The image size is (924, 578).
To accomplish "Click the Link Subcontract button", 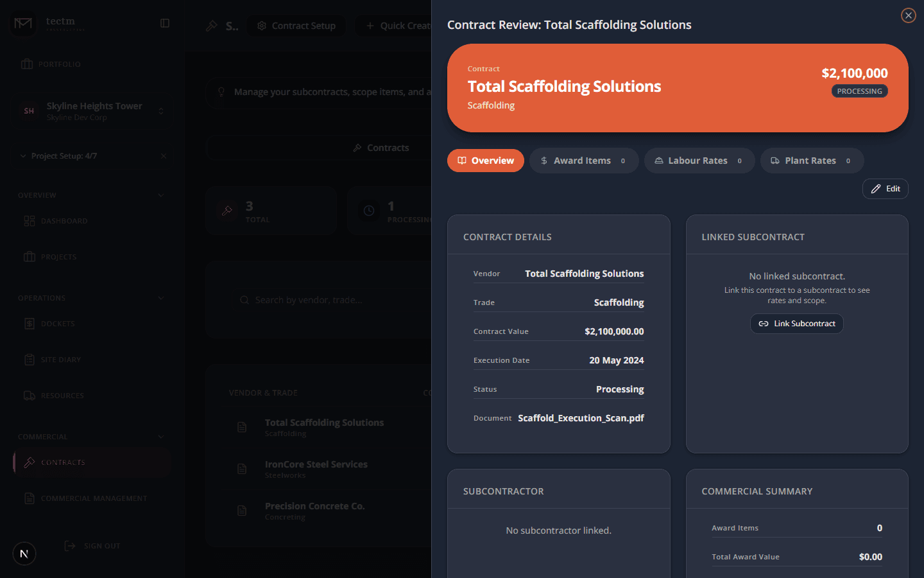I will (796, 324).
